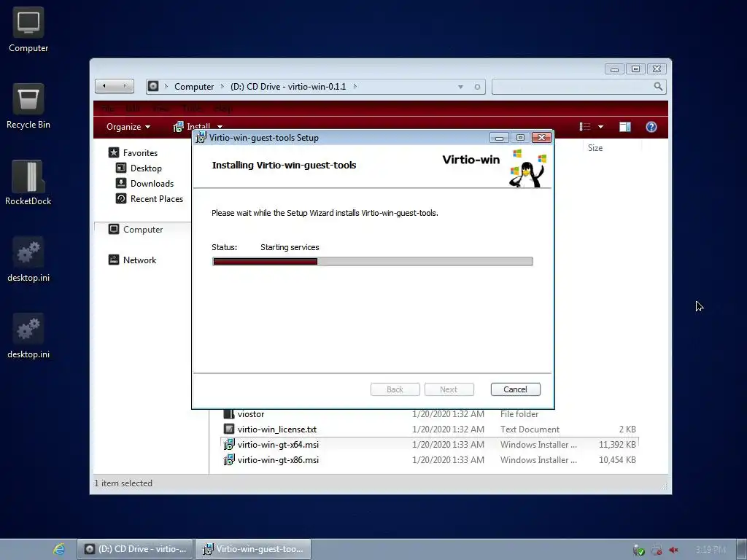Open the Tools menu in Explorer
The width and height of the screenshot is (747, 560).
pyautogui.click(x=192, y=109)
